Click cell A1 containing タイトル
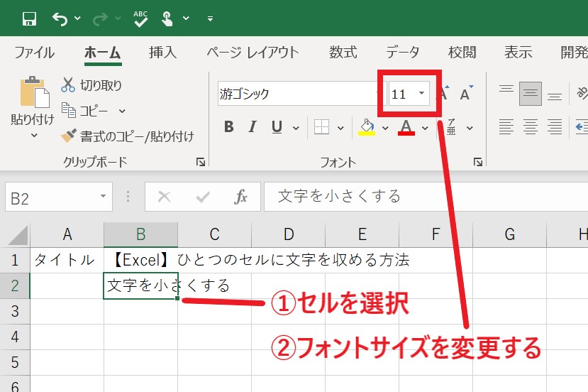The width and height of the screenshot is (588, 392). tap(67, 260)
